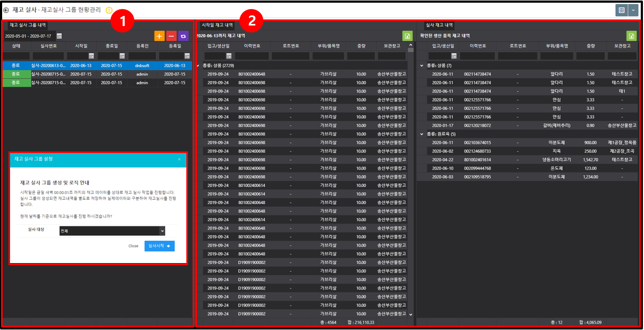Viewport: 644px width, 330px height.
Task: Click the scroll-down arrow of 시작일 재고 내역
Action: (x=410, y=315)
